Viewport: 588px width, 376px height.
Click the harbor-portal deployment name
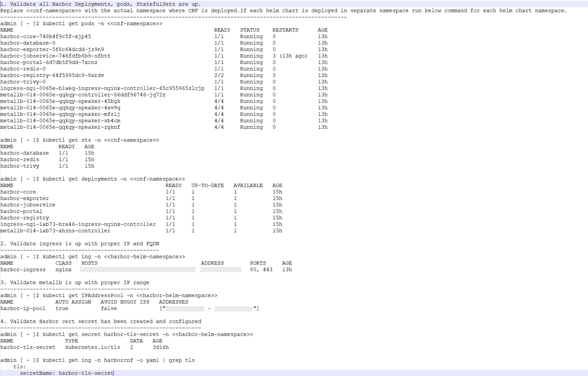tap(21, 211)
